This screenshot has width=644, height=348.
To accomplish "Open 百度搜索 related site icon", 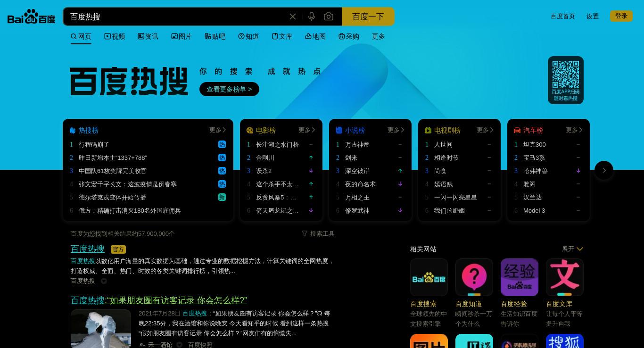I will [429, 277].
